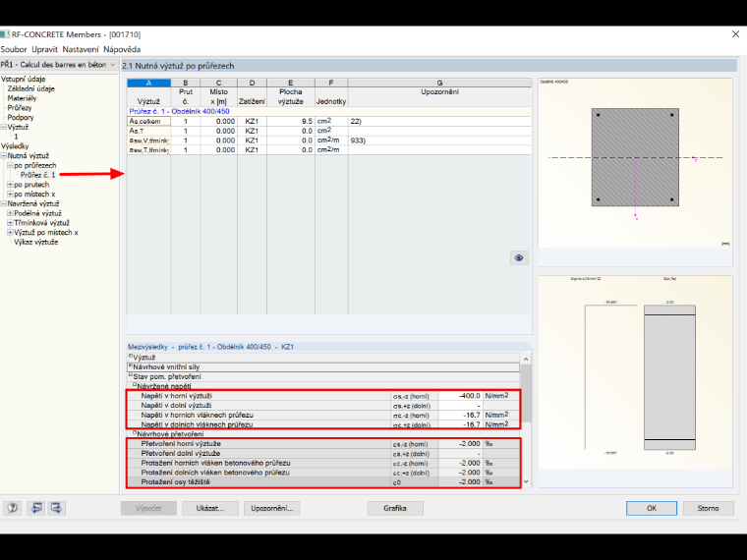
Task: Collapse the 'Návrhové přetvoření' group
Action: click(135, 433)
